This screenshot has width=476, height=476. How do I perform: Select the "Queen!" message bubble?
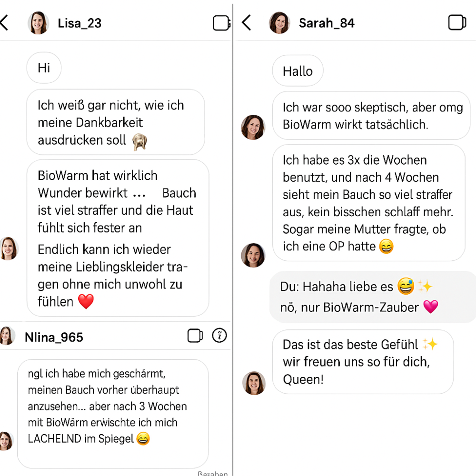pos(362,362)
